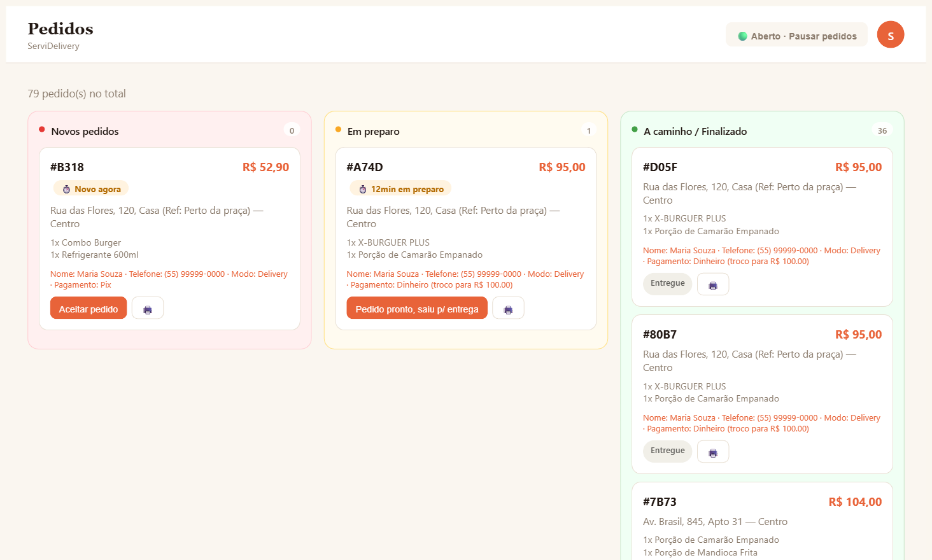
Task: Select the 'A caminho / Finalizado' column header
Action: (x=695, y=131)
